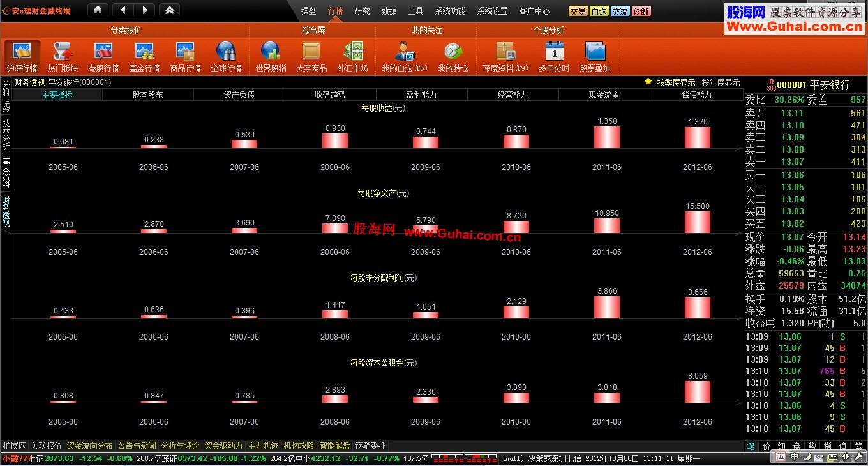
Task: Open the 系统功能 menu
Action: coord(451,11)
